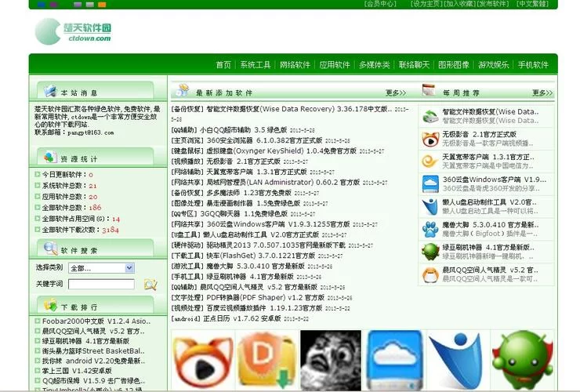
Task: Open 掌上三国 V1.42安卓版 in 下载排行
Action: (77, 371)
